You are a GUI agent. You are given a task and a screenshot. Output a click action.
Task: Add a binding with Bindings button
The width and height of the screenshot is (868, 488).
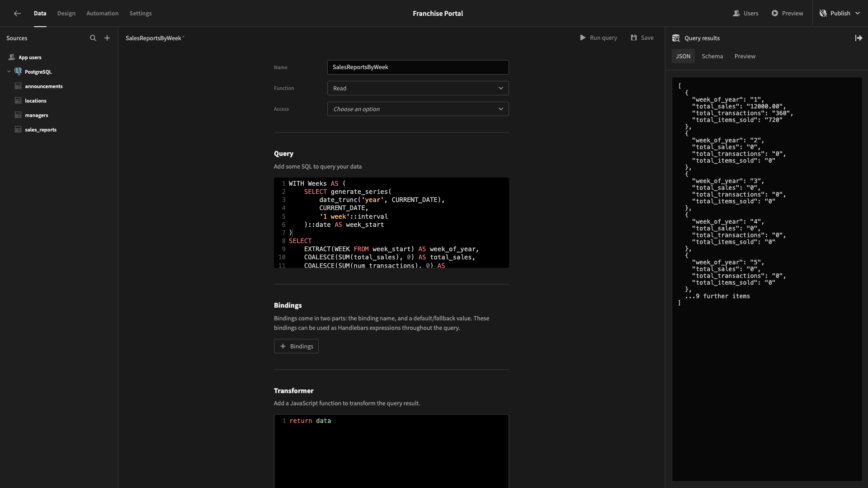[x=296, y=346]
